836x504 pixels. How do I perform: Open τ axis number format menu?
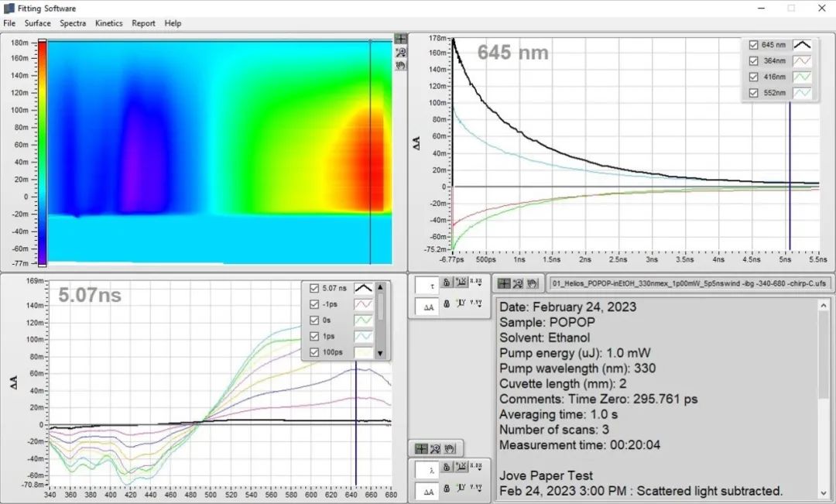[x=475, y=282]
